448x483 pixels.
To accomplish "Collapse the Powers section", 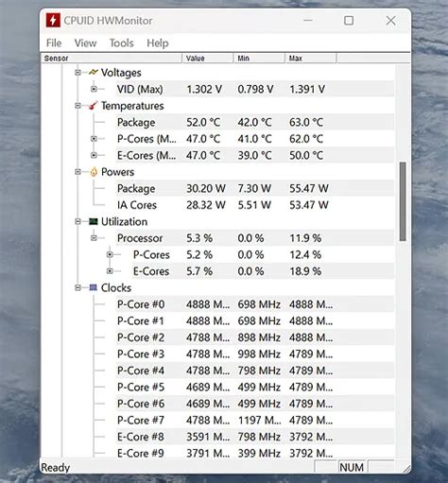I will coord(78,172).
